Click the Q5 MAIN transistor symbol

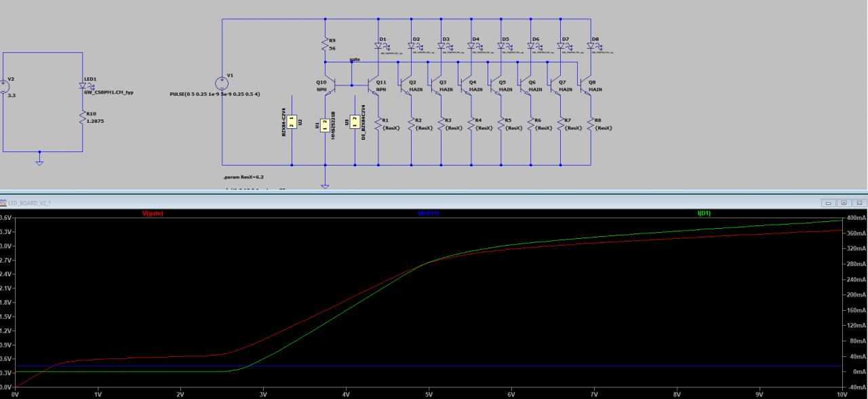[496, 85]
